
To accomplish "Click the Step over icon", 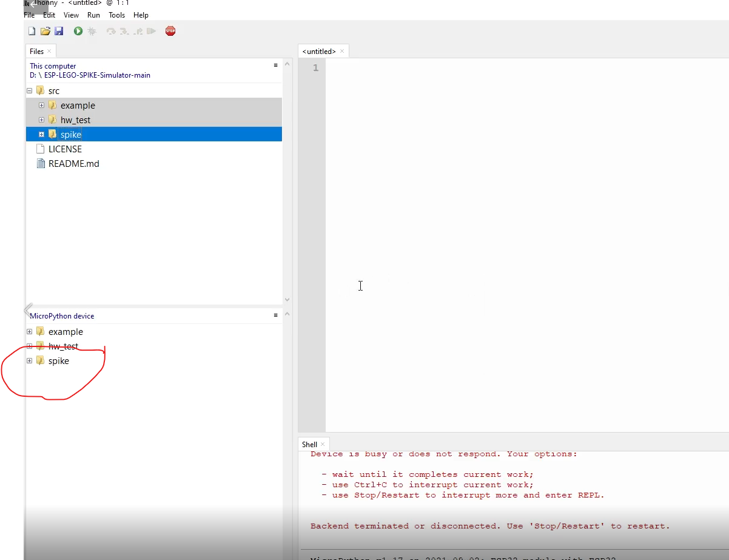I will pyautogui.click(x=110, y=31).
